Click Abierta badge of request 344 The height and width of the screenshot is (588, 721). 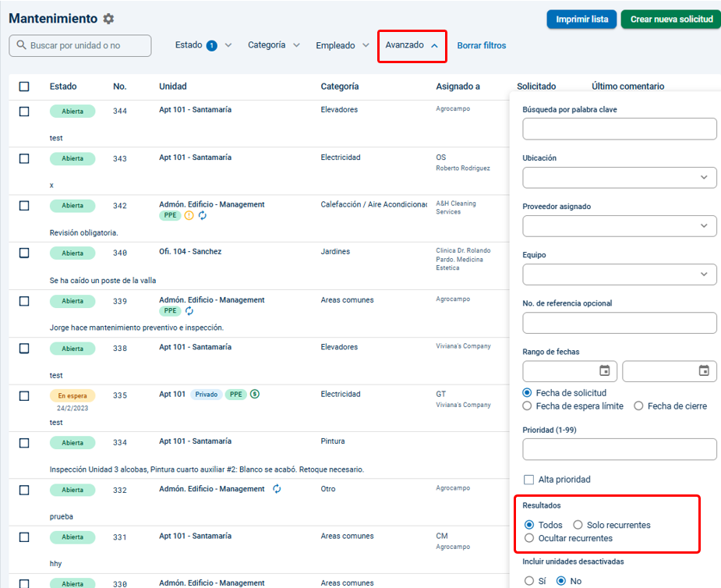click(x=72, y=112)
